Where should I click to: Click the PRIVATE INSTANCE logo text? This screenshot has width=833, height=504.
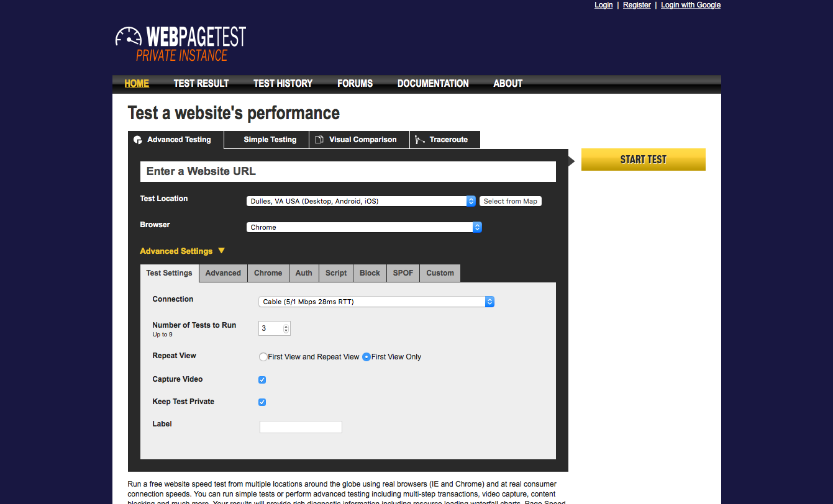(x=182, y=55)
